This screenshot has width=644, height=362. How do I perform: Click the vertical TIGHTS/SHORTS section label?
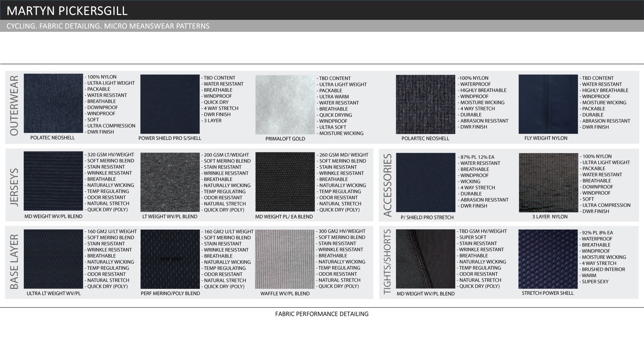coord(387,262)
